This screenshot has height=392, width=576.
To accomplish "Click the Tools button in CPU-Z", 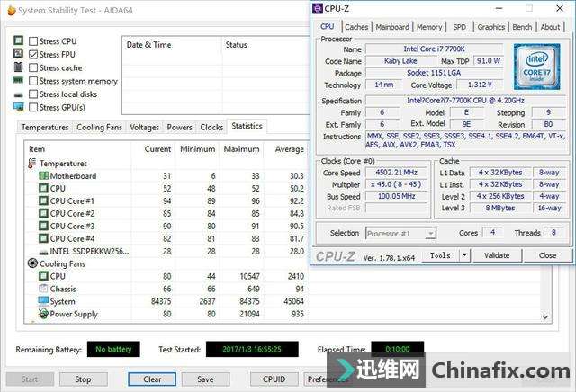I will coord(440,254).
